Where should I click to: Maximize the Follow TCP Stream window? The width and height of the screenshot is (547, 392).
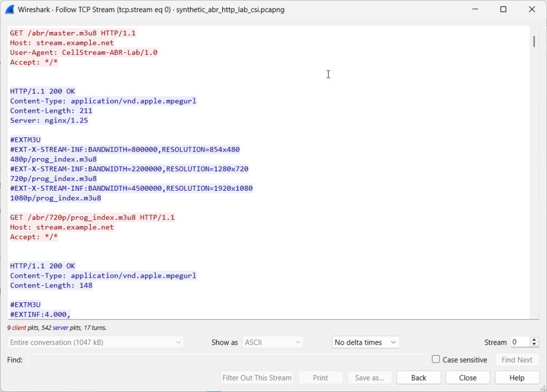click(x=503, y=10)
